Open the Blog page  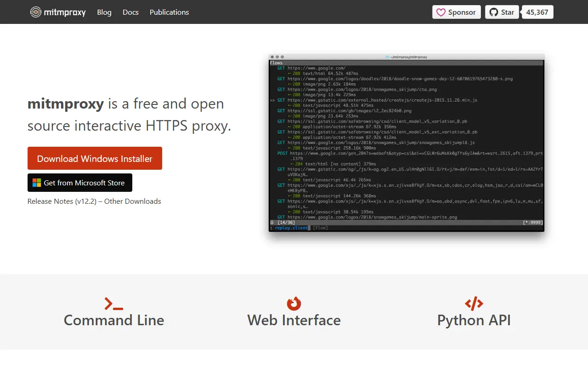tap(104, 12)
